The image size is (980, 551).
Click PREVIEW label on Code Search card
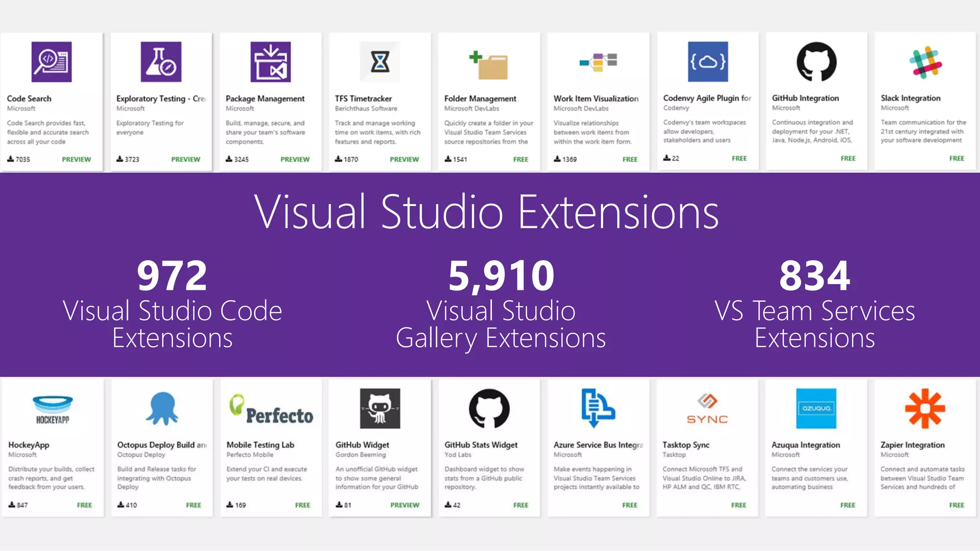coord(76,159)
